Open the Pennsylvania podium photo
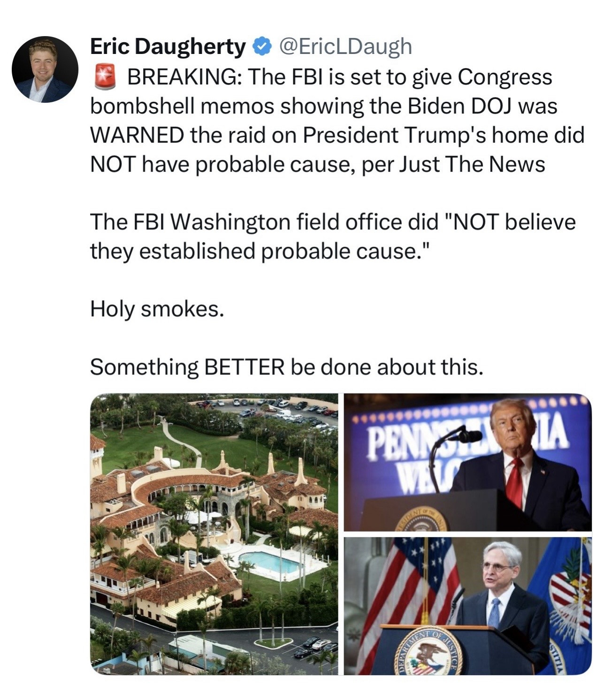 (467, 462)
